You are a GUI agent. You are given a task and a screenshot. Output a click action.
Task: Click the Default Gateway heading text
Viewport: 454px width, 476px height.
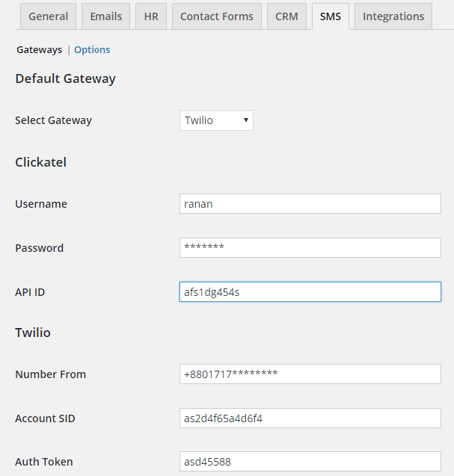(65, 79)
